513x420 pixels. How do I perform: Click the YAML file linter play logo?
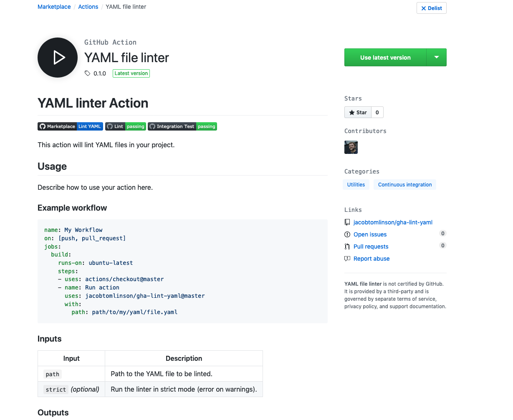(x=58, y=58)
